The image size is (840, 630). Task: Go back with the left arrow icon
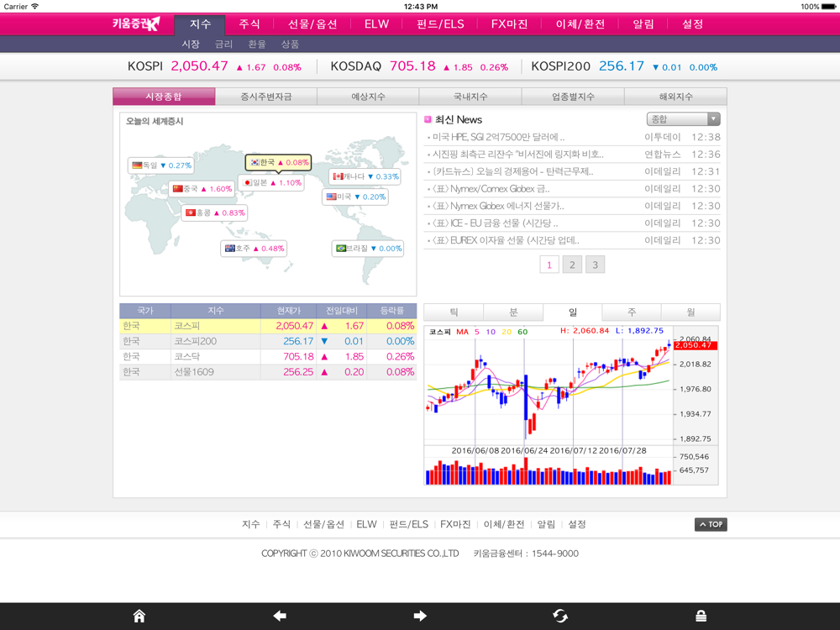280,616
